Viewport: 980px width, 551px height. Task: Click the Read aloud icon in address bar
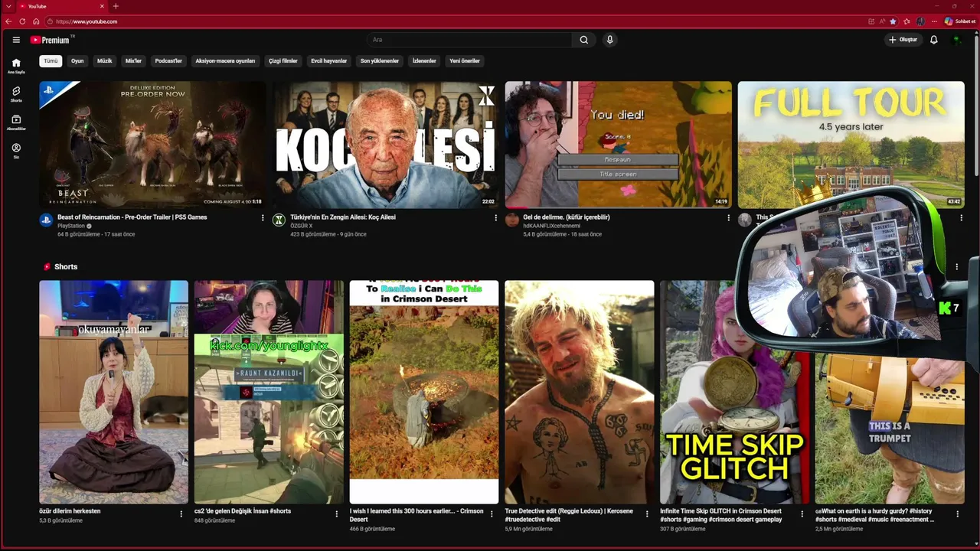point(882,21)
